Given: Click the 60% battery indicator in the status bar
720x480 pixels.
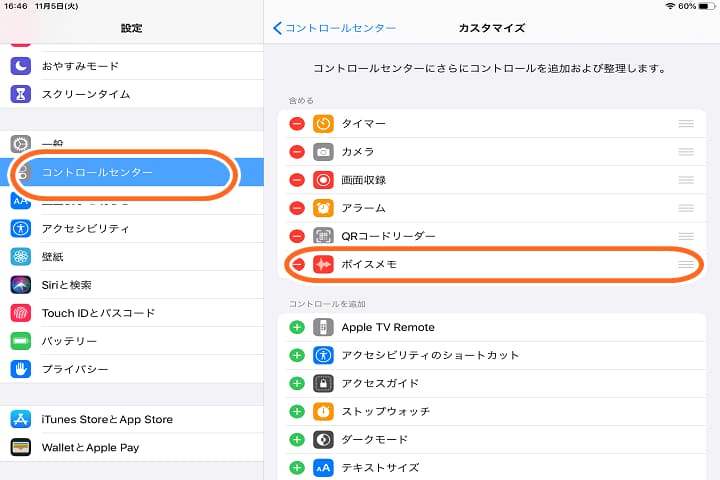Looking at the screenshot, I should click(x=697, y=6).
